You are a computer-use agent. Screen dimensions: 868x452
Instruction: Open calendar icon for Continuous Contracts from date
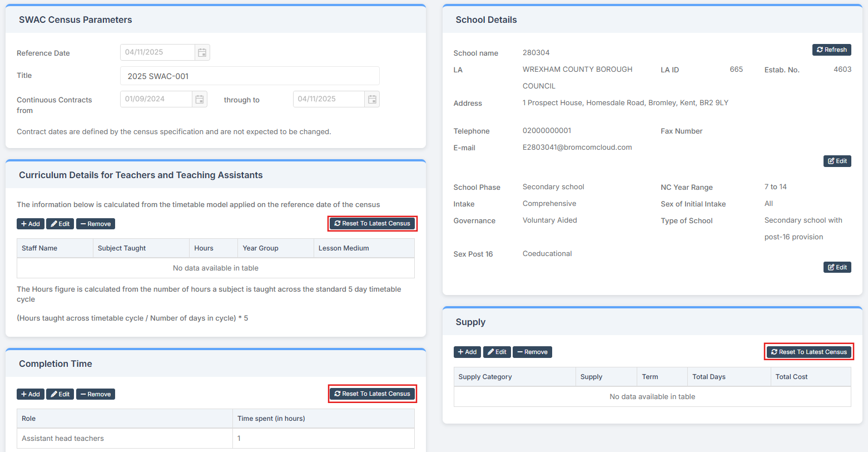(x=200, y=99)
